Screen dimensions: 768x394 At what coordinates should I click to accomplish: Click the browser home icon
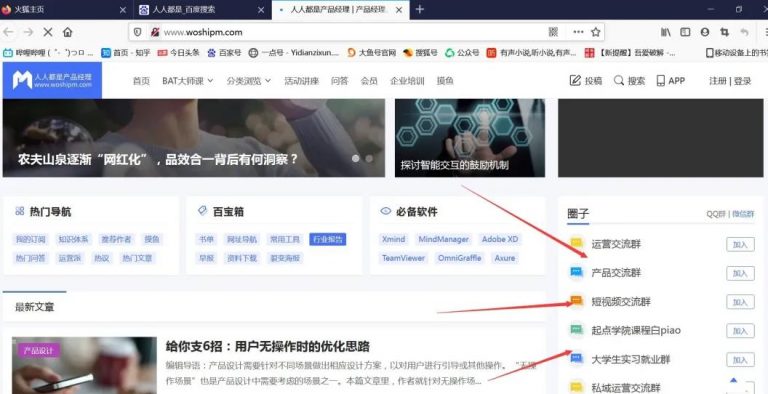coord(68,32)
